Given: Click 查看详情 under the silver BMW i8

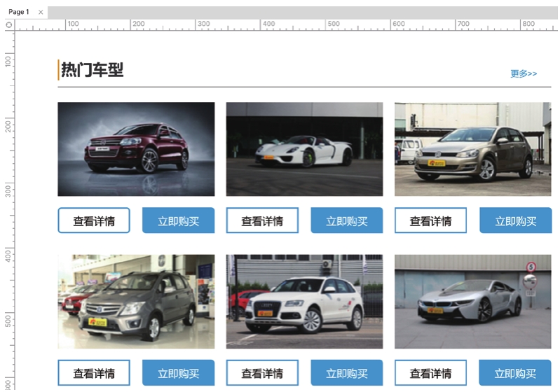Looking at the screenshot, I should click(431, 372).
